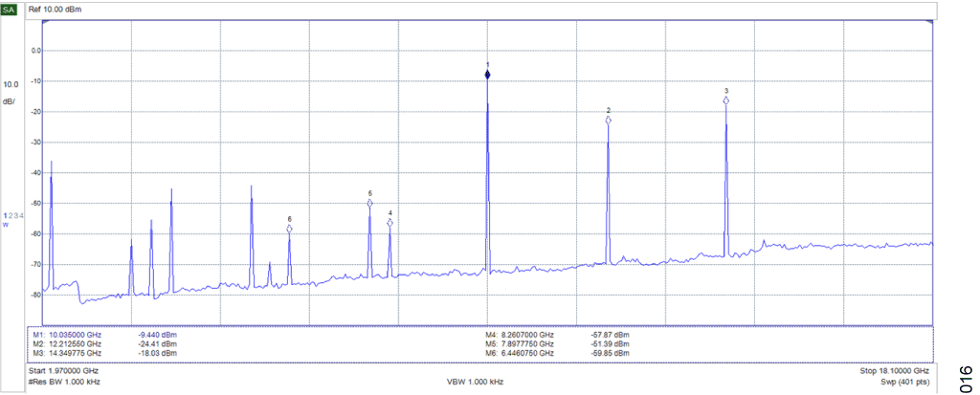The image size is (980, 395).
Task: Select marker 5 diamond on the trace
Action: coord(369,203)
